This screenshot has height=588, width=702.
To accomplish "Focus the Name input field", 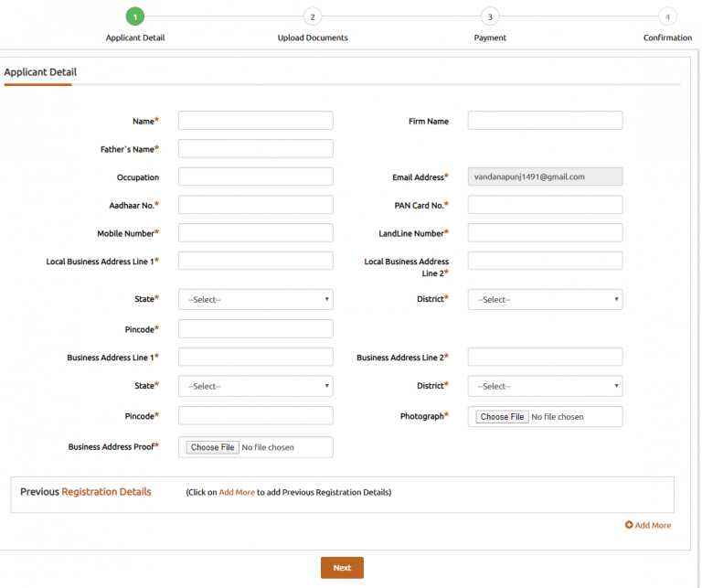I will pyautogui.click(x=256, y=121).
